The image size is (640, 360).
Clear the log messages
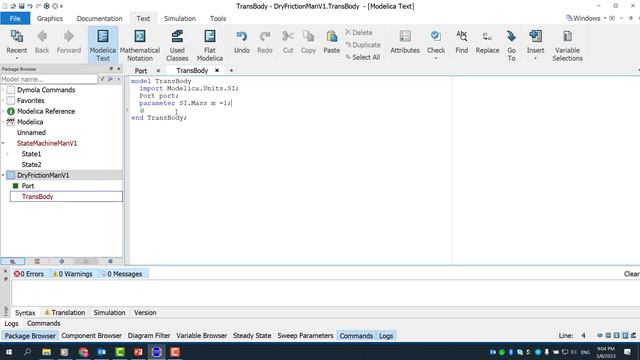click(x=631, y=274)
